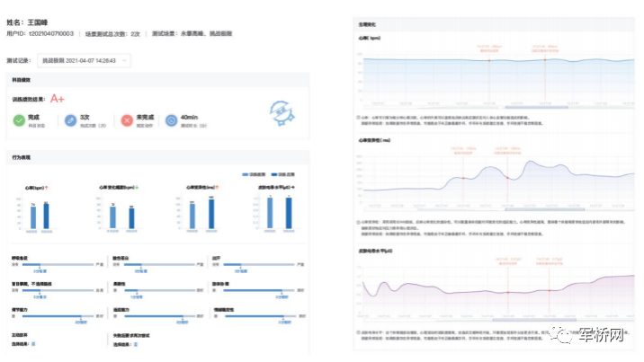Click the green 完成 checkmark icon
This screenshot has height=362, width=644.
(x=19, y=120)
